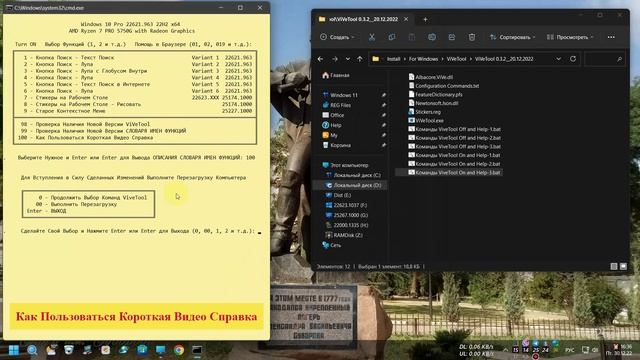Add a new Explorer tab with plus

(x=425, y=19)
